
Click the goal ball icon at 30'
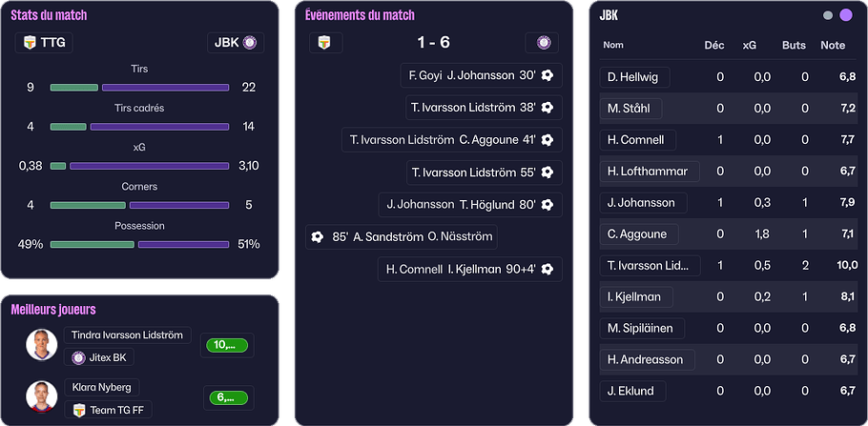click(x=548, y=75)
